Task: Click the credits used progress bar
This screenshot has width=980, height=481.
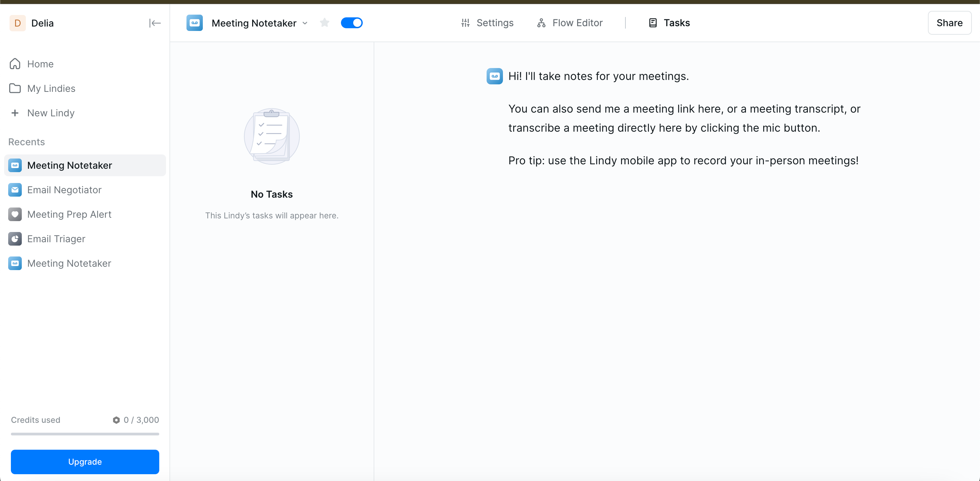Action: (x=85, y=433)
